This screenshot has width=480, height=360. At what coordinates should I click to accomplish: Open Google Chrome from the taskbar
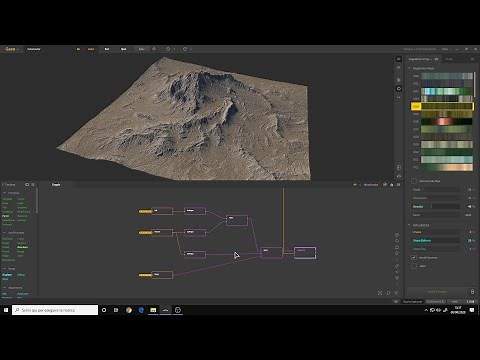[x=129, y=310]
